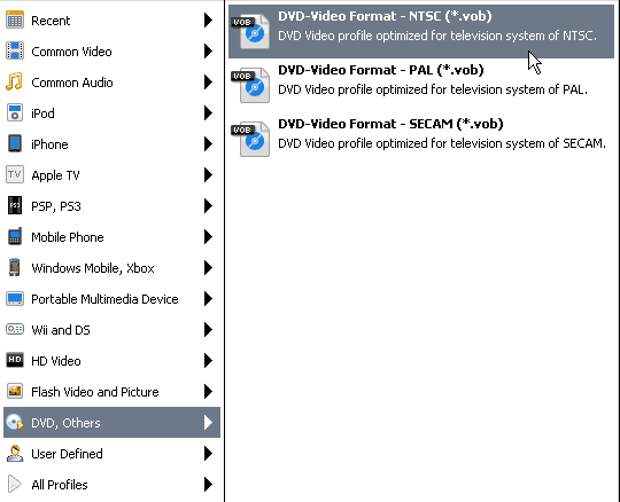Expand the Mobile Phone submenu arrow
Image resolution: width=620 pixels, height=502 pixels.
point(208,237)
